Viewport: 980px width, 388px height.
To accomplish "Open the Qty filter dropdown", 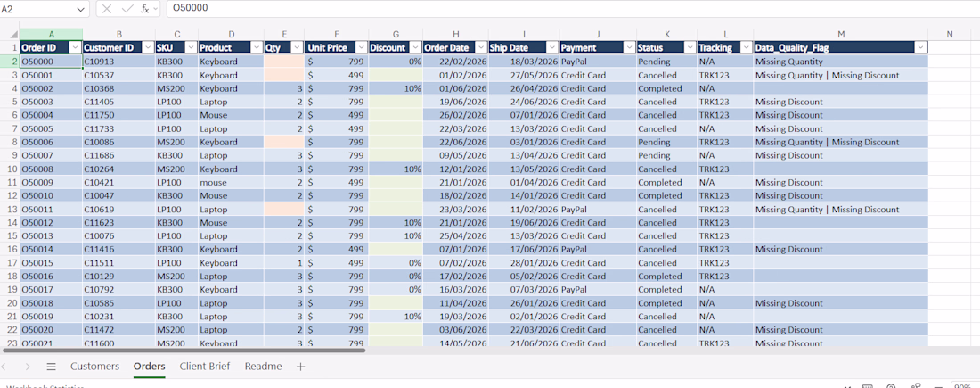I will (x=297, y=47).
